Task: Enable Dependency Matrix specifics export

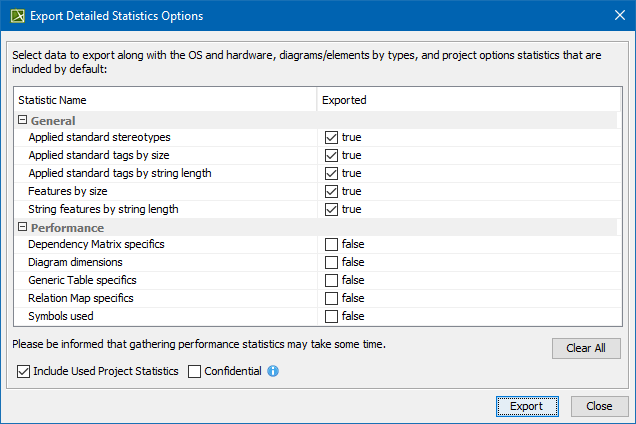Action: coord(331,245)
